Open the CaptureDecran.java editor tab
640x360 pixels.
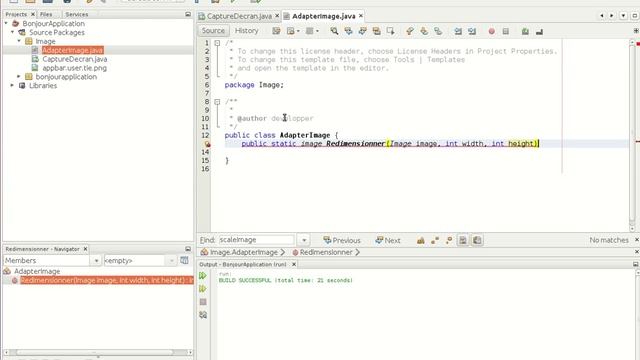[x=239, y=16]
